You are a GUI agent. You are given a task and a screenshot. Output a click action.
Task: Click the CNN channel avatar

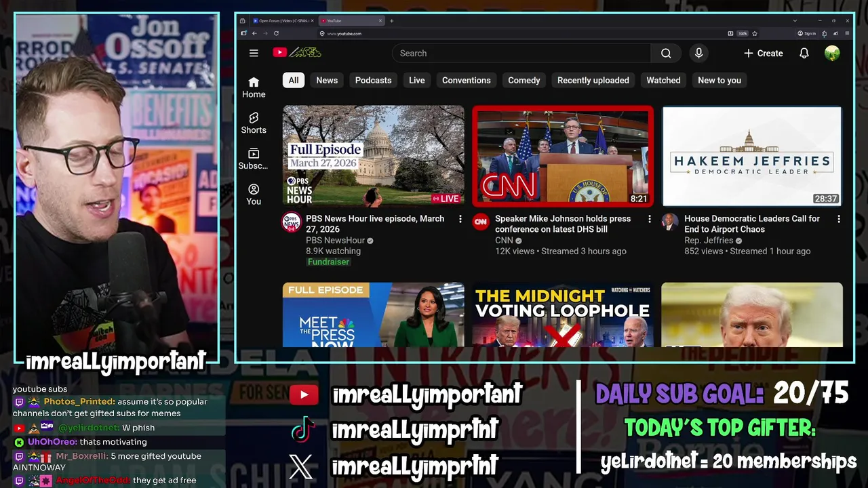(481, 222)
